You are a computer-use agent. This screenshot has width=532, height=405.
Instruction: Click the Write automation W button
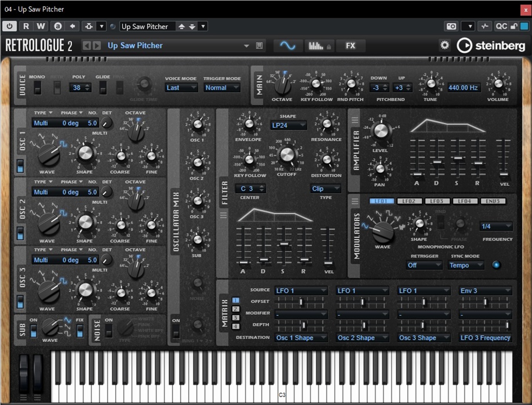click(41, 26)
